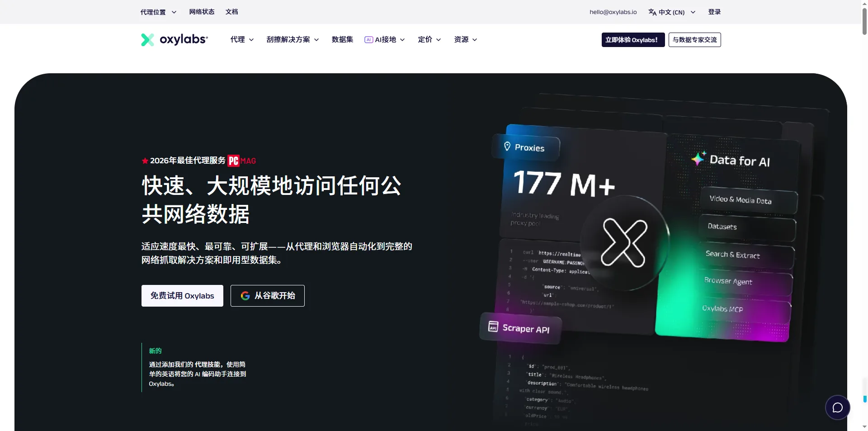The image size is (868, 431).
Task: Click the PCMag logo badge
Action: pyautogui.click(x=242, y=161)
